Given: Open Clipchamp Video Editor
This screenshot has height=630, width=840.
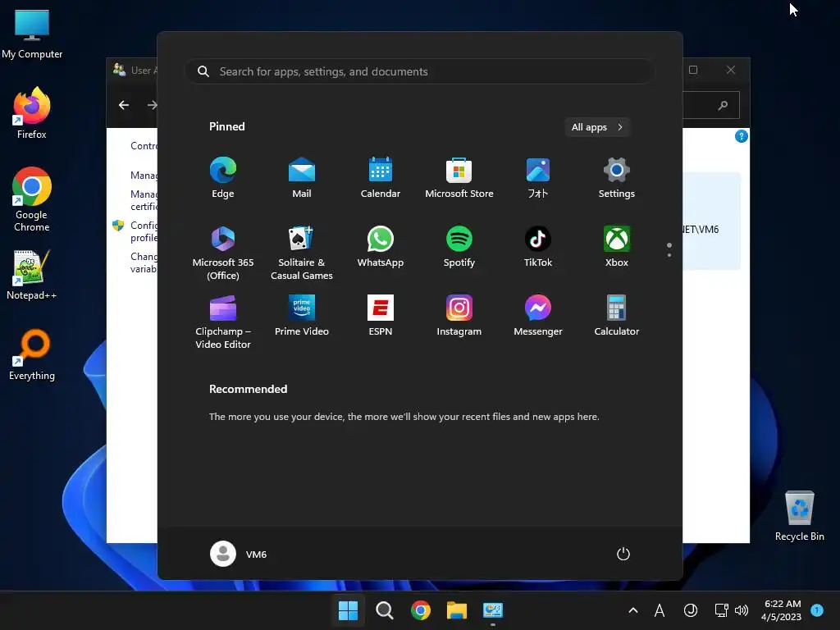Looking at the screenshot, I should tap(223, 322).
